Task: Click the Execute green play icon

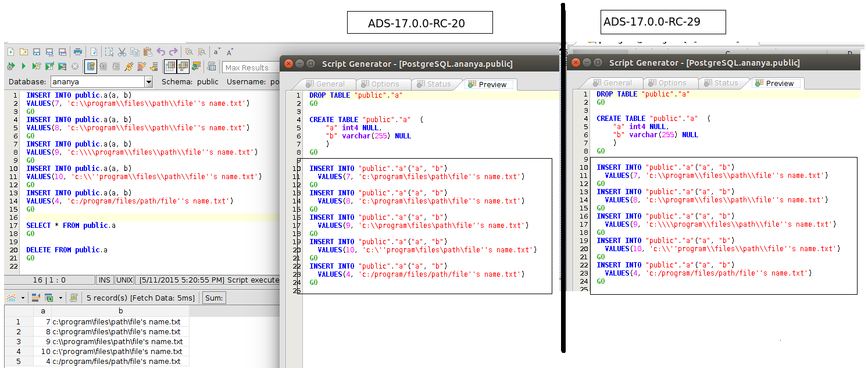Action: pos(24,66)
